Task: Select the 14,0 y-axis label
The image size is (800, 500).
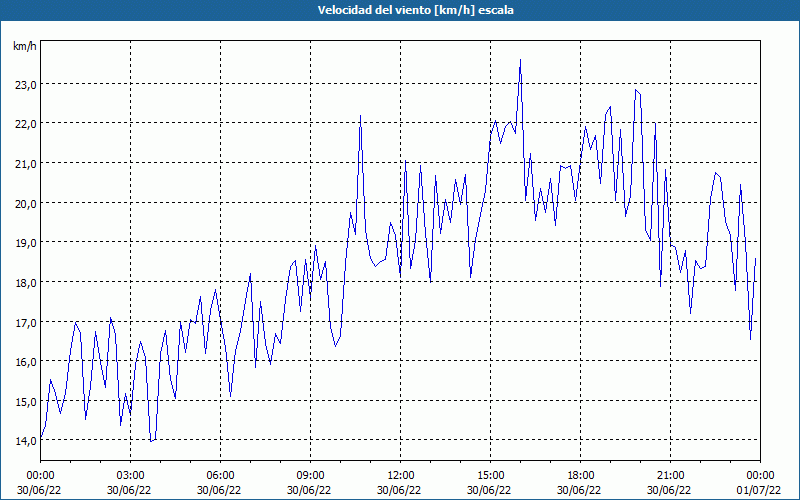Action: [x=26, y=441]
